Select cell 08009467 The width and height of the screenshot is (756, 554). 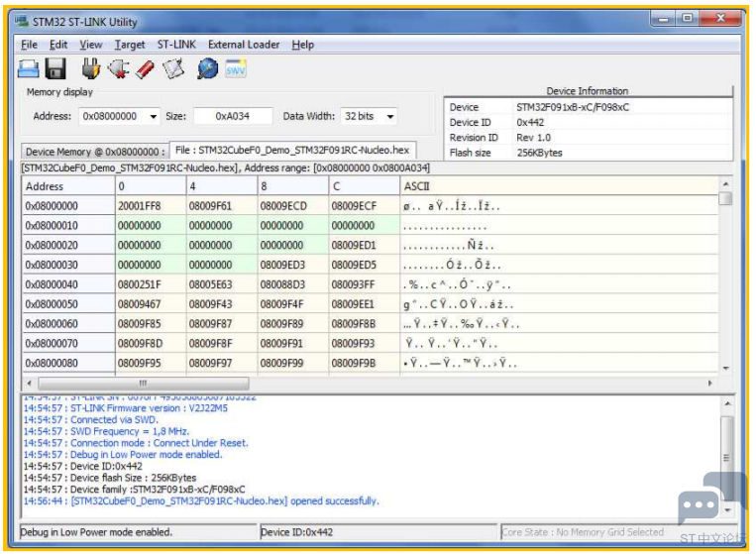tap(151, 304)
